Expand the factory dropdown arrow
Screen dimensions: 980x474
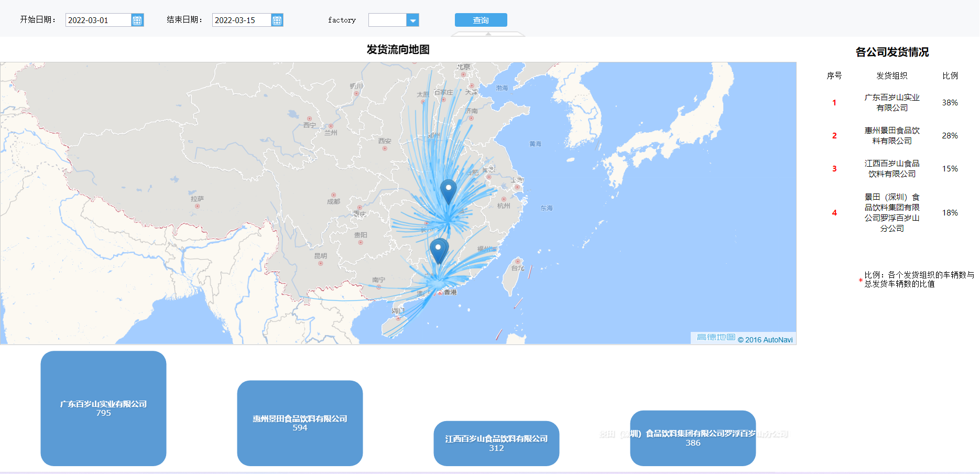pyautogui.click(x=413, y=20)
